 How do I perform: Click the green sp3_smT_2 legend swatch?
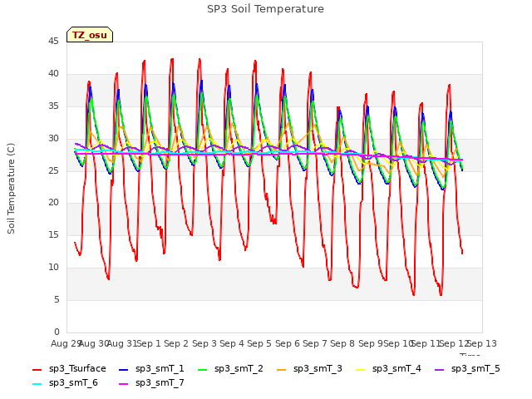coord(203,369)
